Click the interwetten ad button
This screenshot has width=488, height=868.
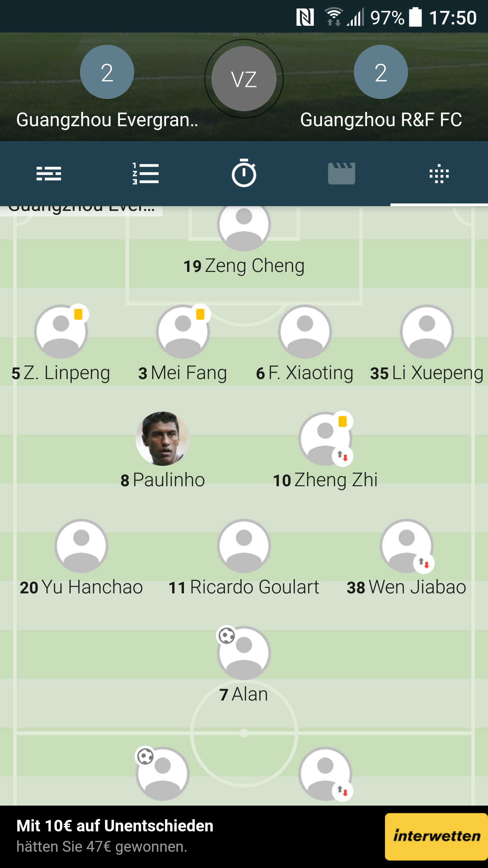(436, 836)
